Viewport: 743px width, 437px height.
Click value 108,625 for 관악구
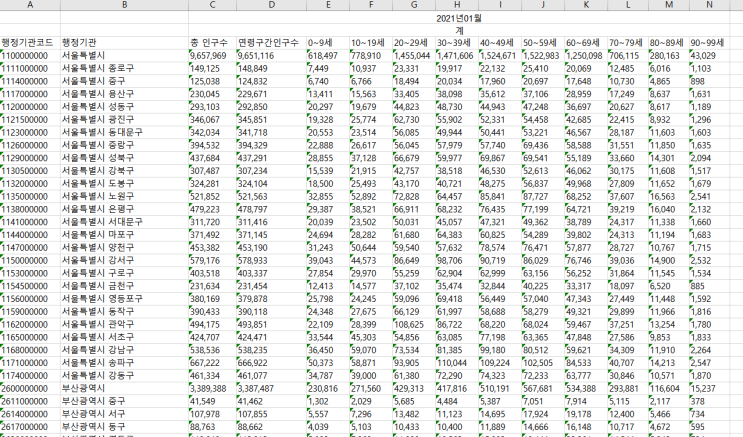coord(414,324)
